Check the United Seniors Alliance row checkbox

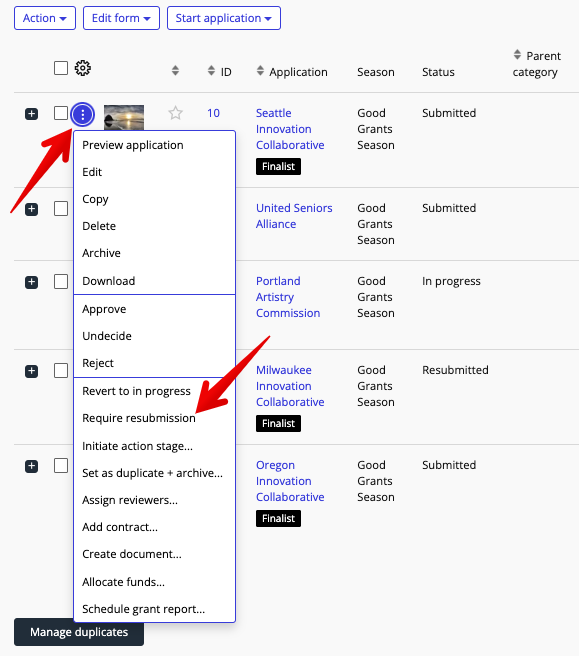pyautogui.click(x=61, y=208)
